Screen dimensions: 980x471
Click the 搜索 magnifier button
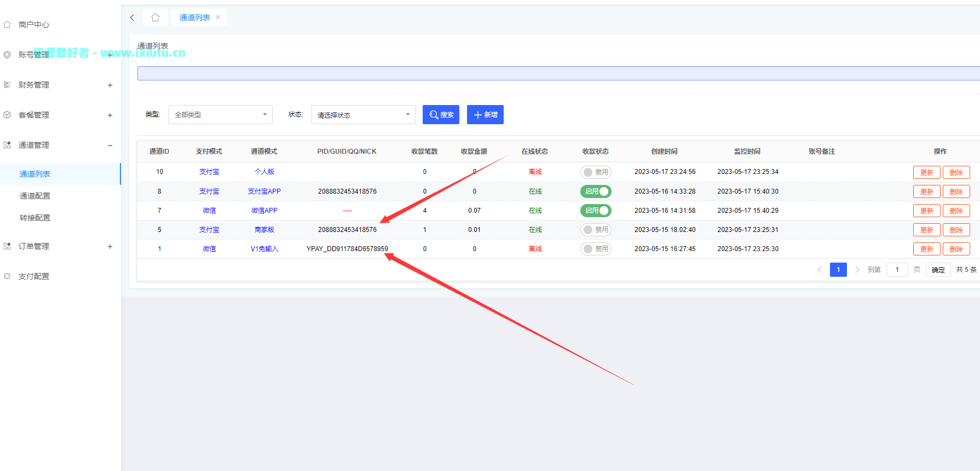pyautogui.click(x=441, y=115)
